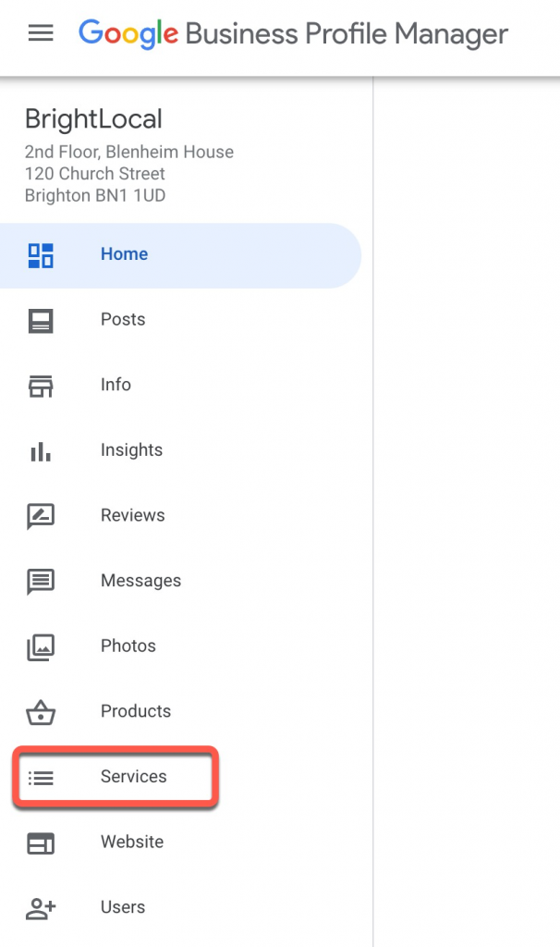This screenshot has width=560, height=947.
Task: Click the Info icon
Action: [x=41, y=385]
